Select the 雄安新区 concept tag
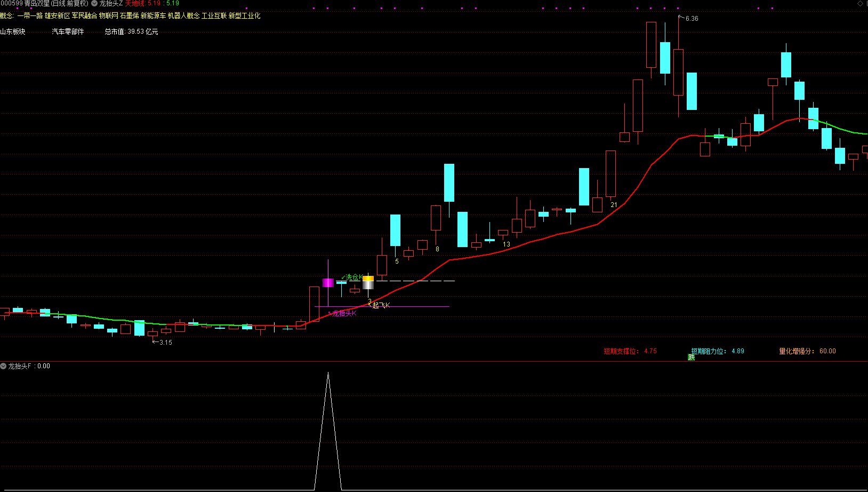This screenshot has height=492, width=868. point(58,16)
